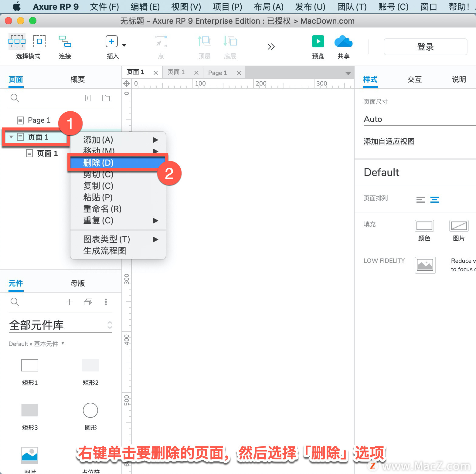
Task: Close the Page 1 canvas tab
Action: [239, 73]
